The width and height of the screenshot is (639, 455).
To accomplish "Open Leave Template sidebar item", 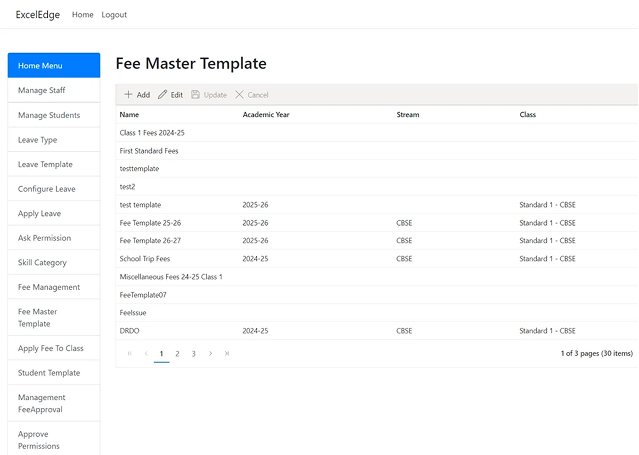I will [54, 164].
